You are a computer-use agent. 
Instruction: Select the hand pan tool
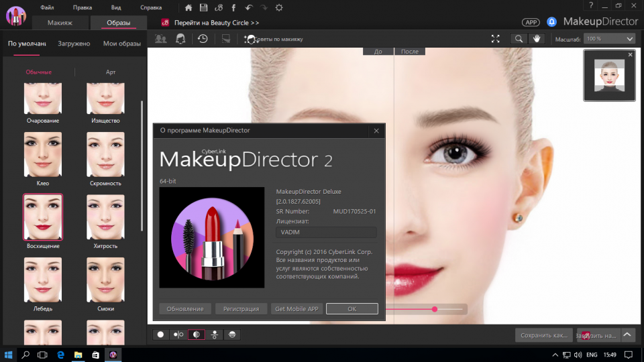coord(537,39)
